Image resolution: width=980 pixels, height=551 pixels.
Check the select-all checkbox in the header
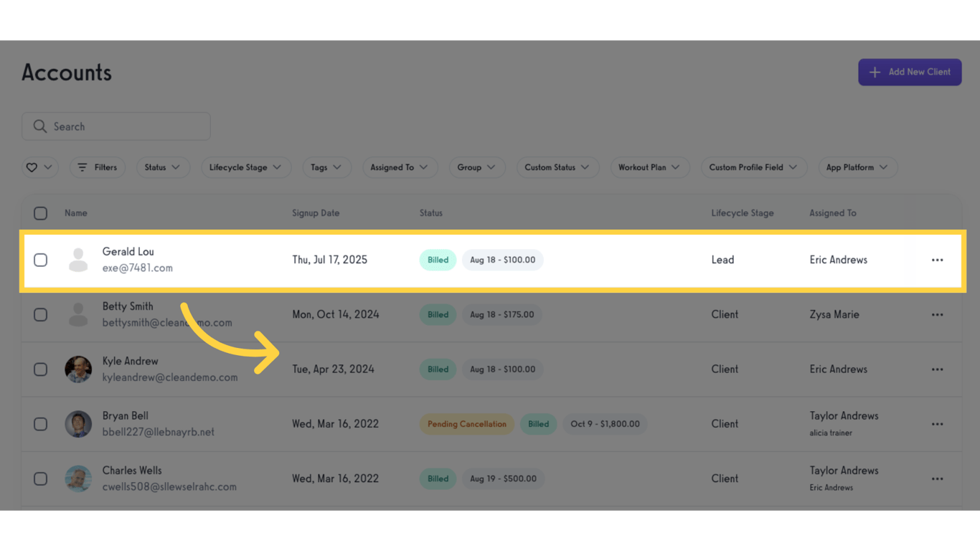pos(40,213)
